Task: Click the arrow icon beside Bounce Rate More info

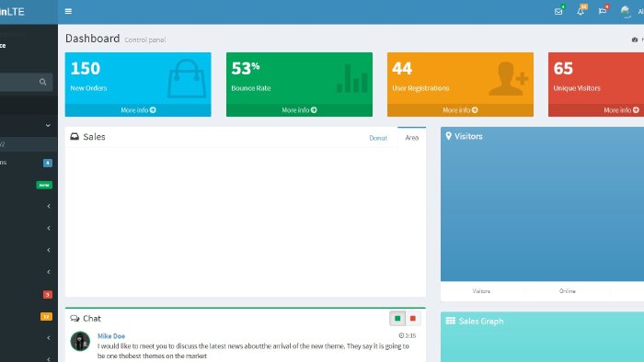Action: point(315,110)
